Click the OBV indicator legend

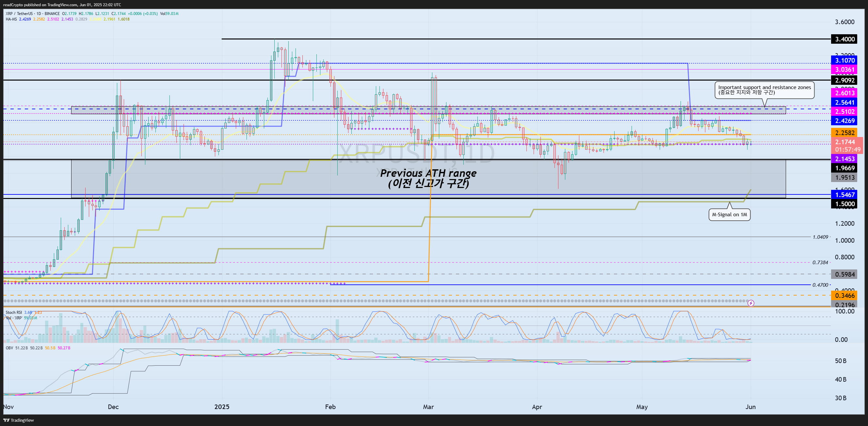pos(9,348)
